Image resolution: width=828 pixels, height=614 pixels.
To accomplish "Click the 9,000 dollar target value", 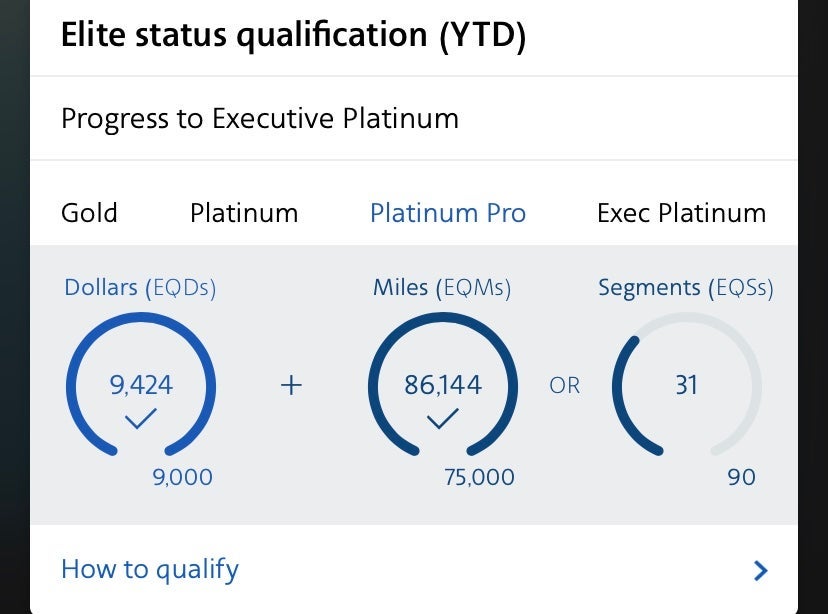I will pos(182,477).
